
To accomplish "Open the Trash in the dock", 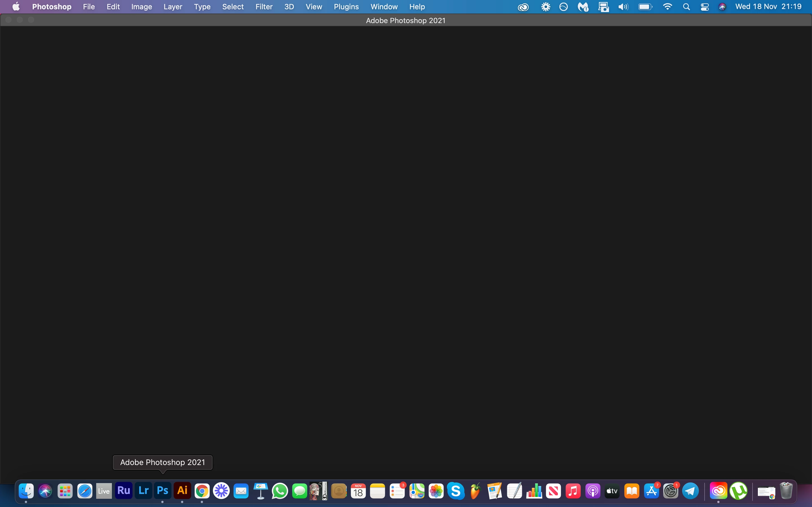I will (x=786, y=491).
